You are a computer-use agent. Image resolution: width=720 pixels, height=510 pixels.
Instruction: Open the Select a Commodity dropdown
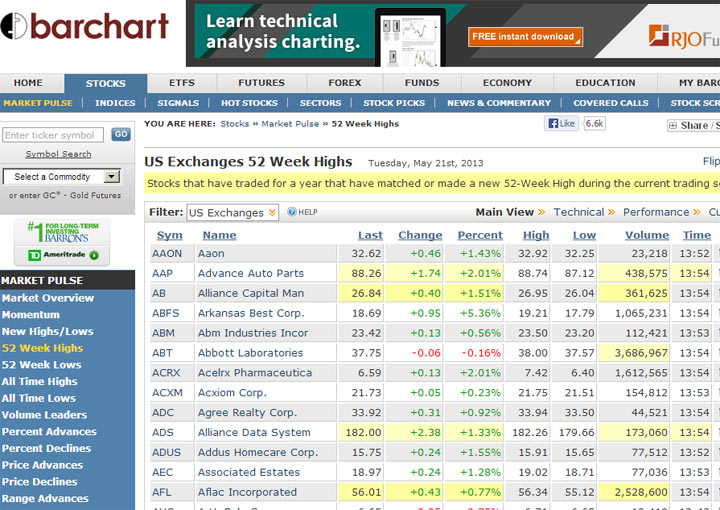(62, 177)
